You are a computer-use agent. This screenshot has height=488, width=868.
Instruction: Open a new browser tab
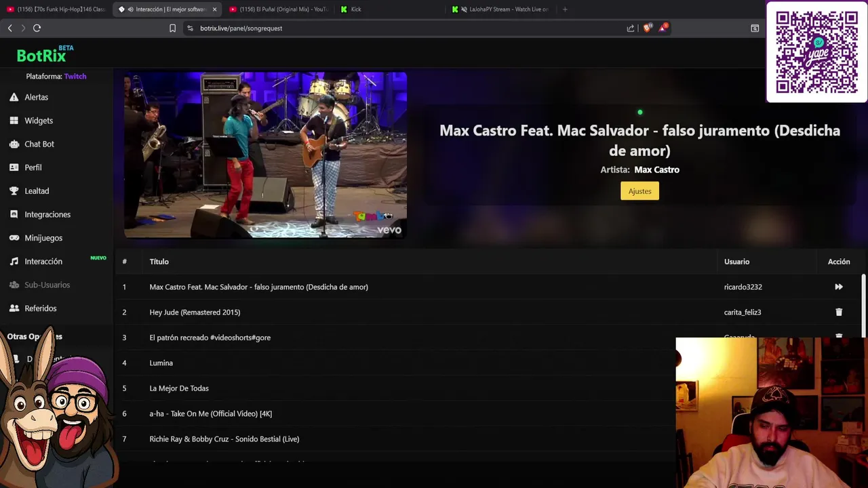tap(565, 9)
